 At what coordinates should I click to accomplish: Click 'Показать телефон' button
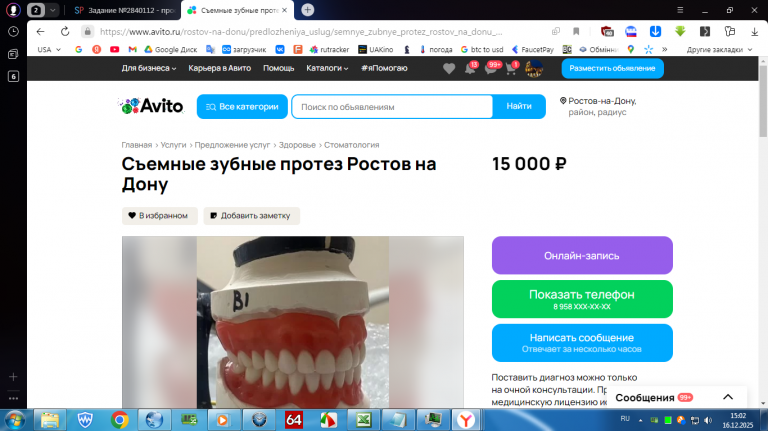pos(582,299)
